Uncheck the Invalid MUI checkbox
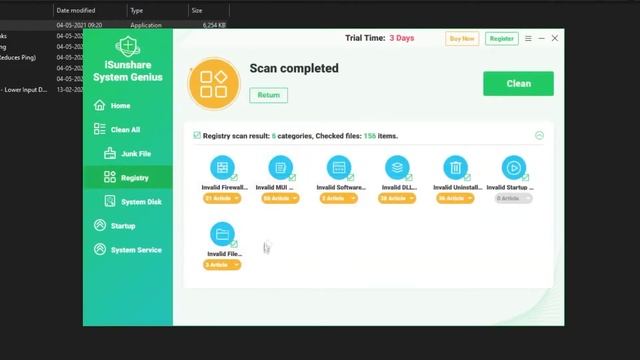 pyautogui.click(x=292, y=177)
